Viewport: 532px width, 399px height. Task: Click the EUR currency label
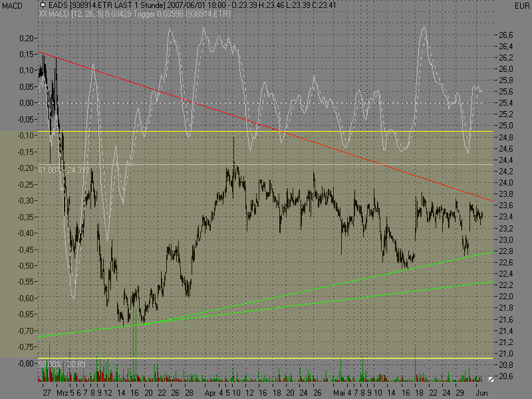(x=522, y=6)
